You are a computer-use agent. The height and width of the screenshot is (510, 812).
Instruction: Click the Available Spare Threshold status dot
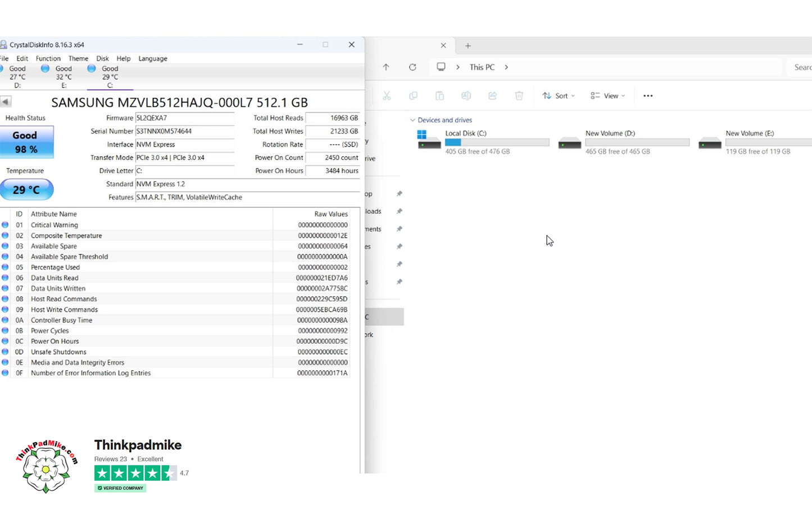(x=5, y=257)
